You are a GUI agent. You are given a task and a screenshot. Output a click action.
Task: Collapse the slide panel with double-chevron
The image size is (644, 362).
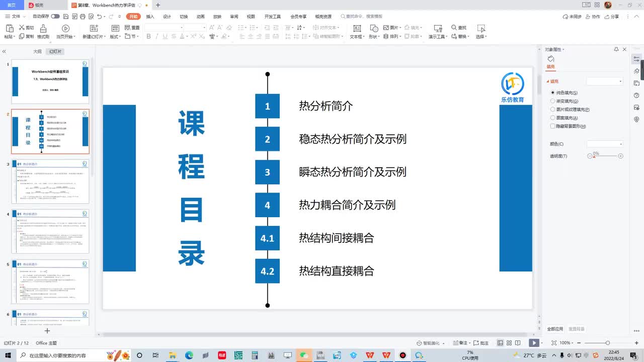(x=4, y=51)
